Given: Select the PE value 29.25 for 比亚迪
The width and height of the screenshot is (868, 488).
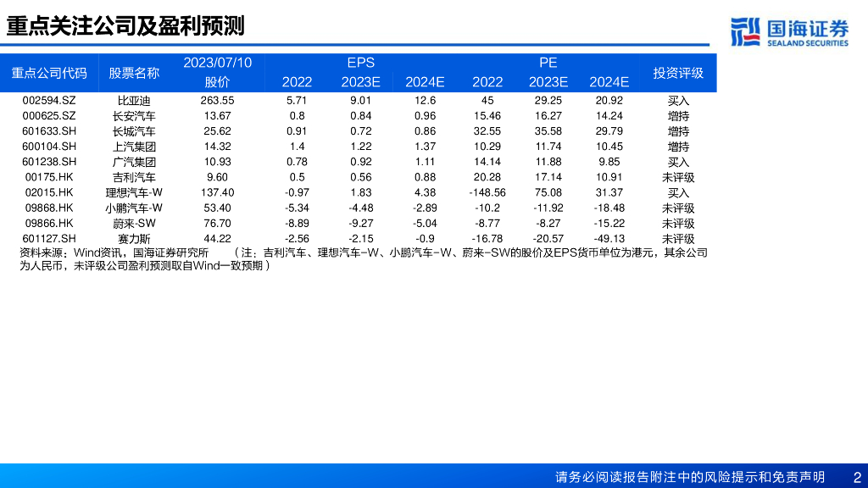Looking at the screenshot, I should click(548, 101).
